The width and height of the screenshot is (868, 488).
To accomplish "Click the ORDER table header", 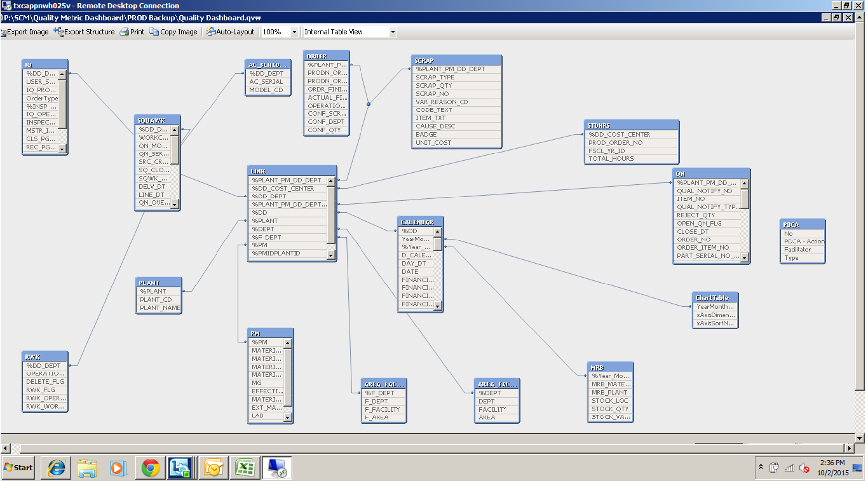I will click(327, 57).
